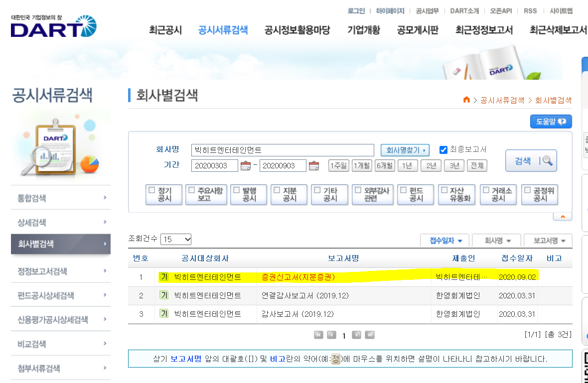Viewport: 588px width, 383px height.
Task: Set period to 6개월
Action: coord(385,166)
